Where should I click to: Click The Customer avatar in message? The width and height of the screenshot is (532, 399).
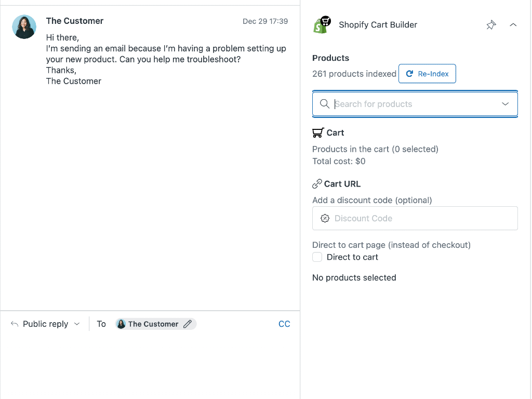pos(24,26)
